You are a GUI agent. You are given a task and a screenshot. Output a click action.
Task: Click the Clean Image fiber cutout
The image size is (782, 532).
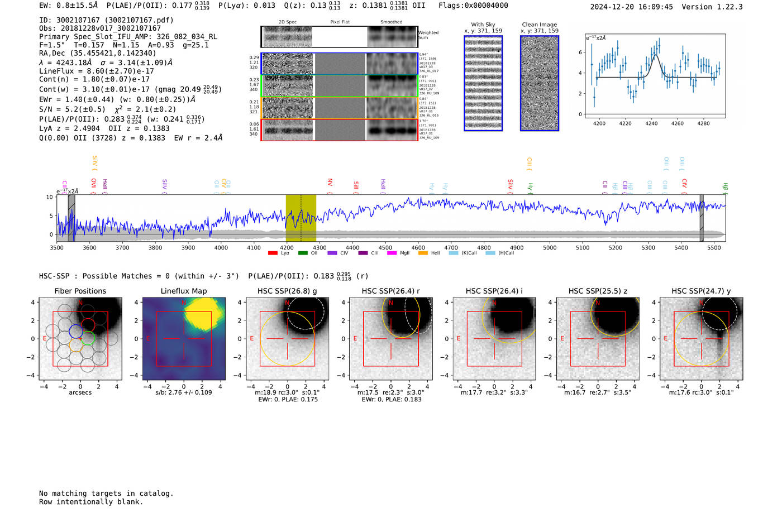point(540,83)
